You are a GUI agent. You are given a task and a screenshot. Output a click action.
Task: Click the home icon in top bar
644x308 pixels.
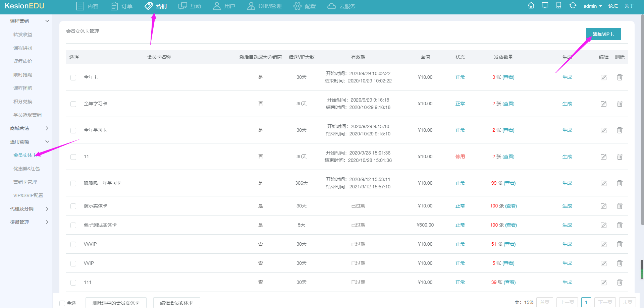[531, 6]
